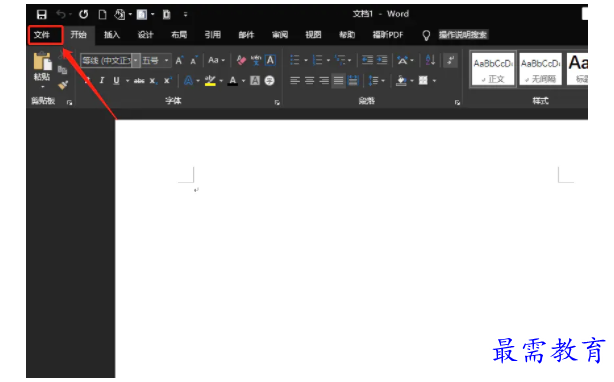The width and height of the screenshot is (614, 382).
Task: Toggle italic formatting
Action: (102, 81)
